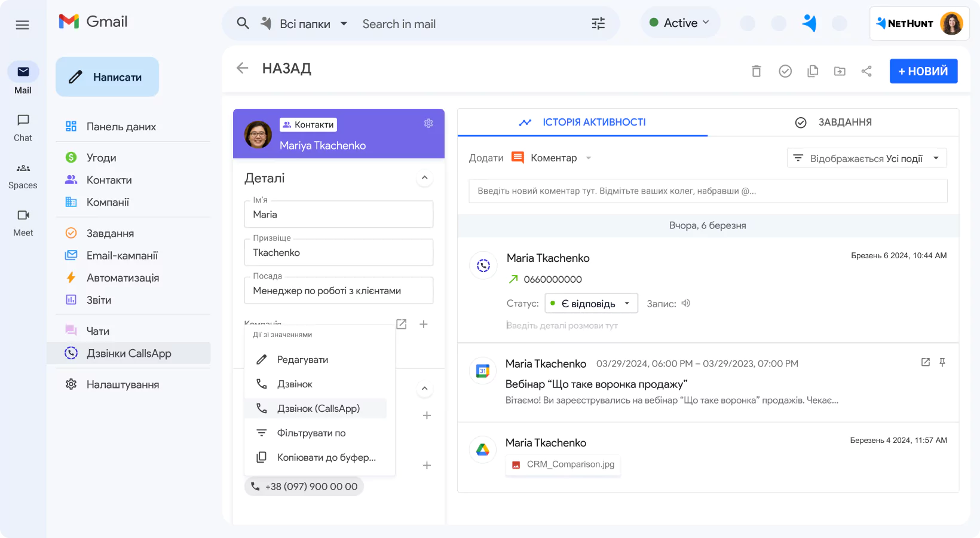Click the Ім'я field with Maria
This screenshot has width=980, height=538.
tap(339, 214)
